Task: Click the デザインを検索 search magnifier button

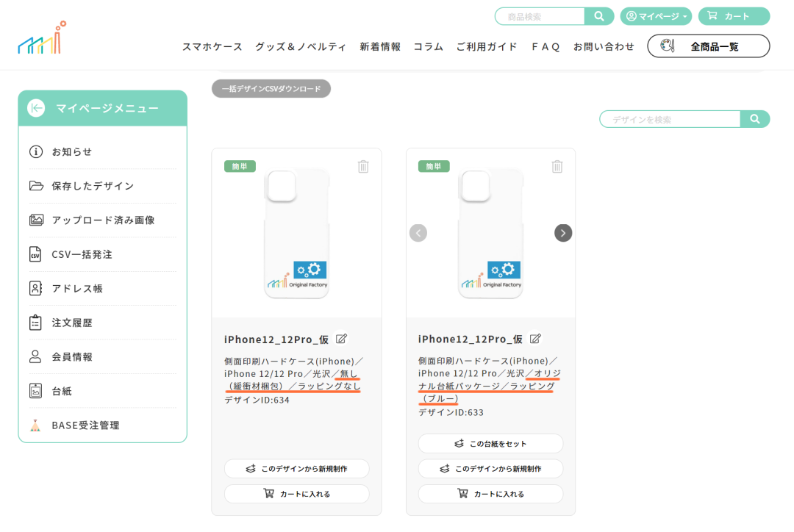Action: click(x=754, y=119)
